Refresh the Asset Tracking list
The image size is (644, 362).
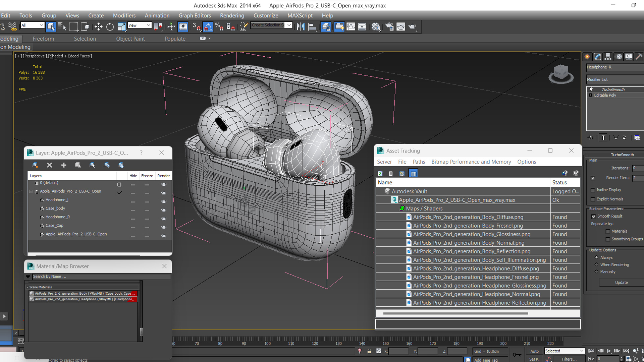point(380,174)
